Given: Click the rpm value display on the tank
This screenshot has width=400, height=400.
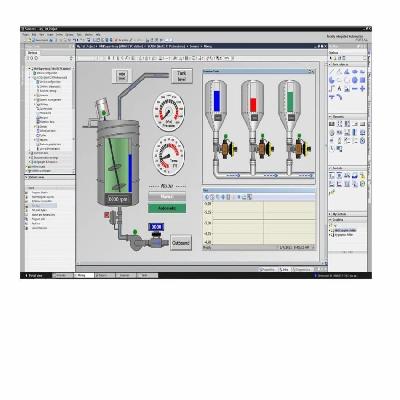Looking at the screenshot, I should 117,199.
